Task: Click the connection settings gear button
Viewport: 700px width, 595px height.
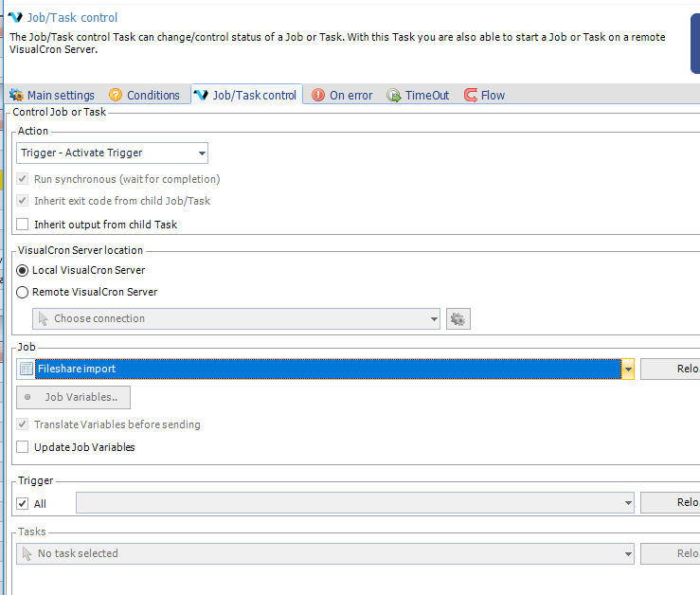Action: coord(458,319)
